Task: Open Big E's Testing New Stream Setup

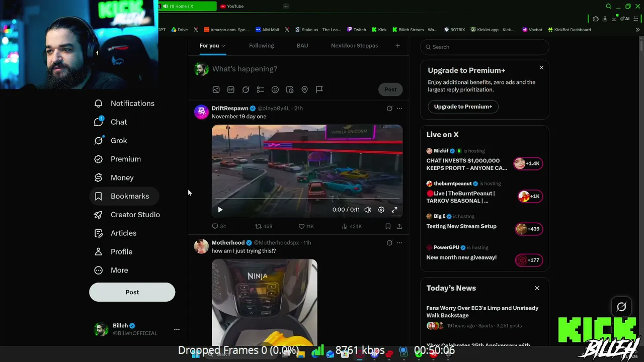Action: (485, 224)
